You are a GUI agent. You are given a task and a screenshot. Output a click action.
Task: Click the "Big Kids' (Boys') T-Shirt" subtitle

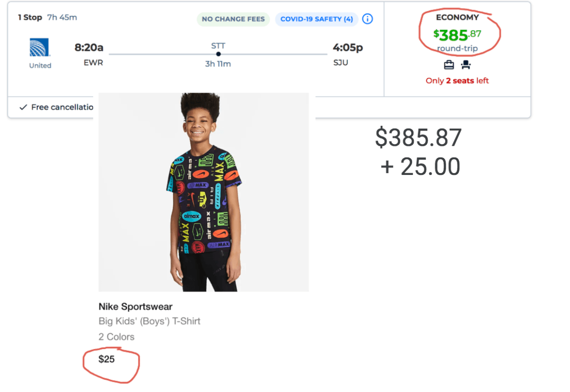(149, 321)
